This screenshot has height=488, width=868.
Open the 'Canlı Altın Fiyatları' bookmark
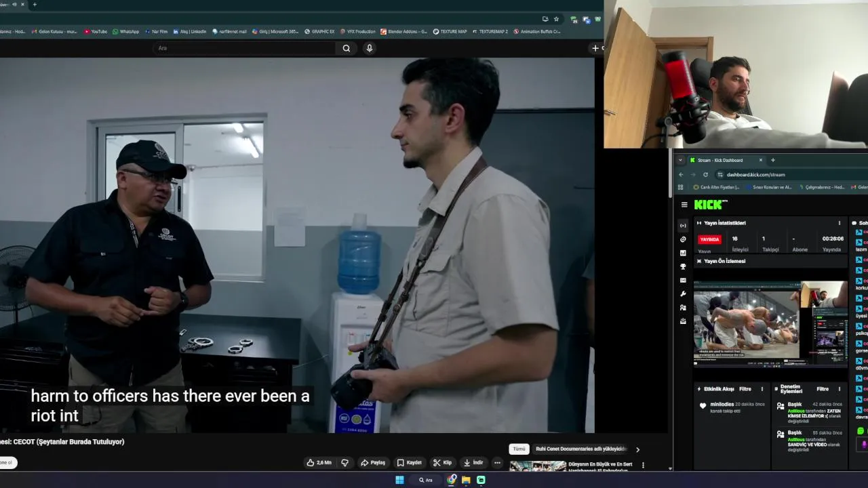pyautogui.click(x=716, y=187)
